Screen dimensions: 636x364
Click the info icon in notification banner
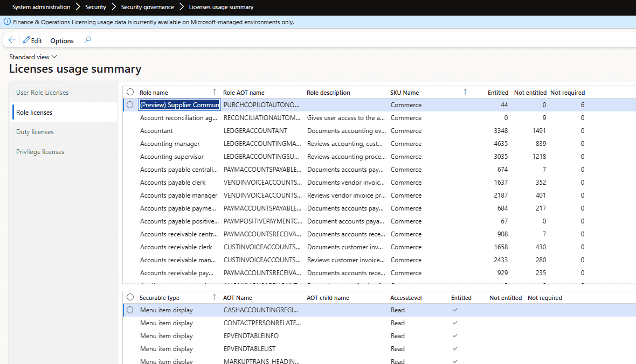tap(7, 22)
